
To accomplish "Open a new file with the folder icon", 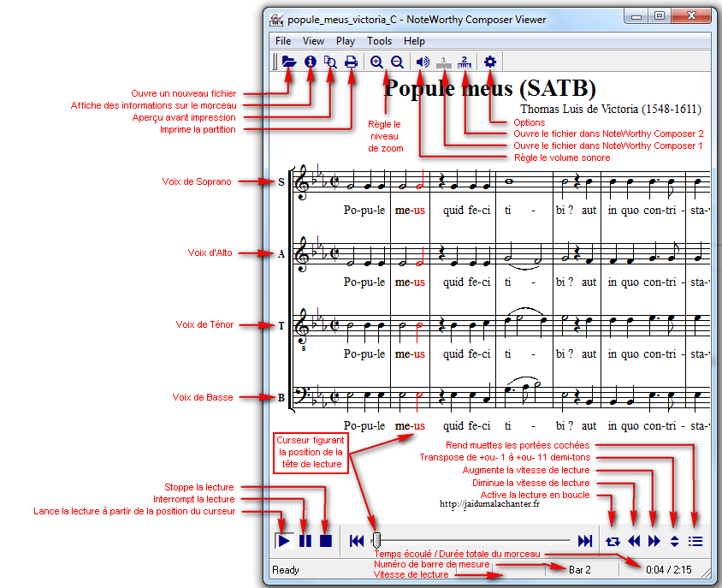I will 288,62.
